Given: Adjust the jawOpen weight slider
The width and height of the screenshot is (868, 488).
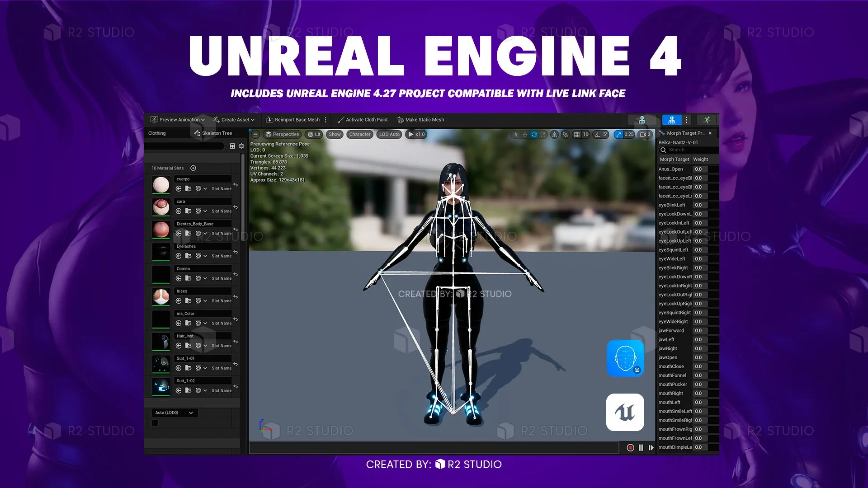Looking at the screenshot, I should click(x=706, y=357).
